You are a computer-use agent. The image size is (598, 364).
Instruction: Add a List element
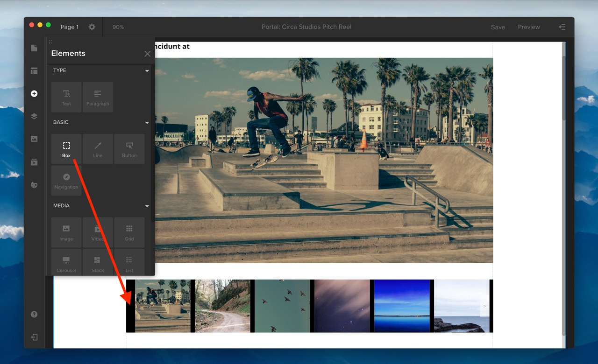[129, 262]
